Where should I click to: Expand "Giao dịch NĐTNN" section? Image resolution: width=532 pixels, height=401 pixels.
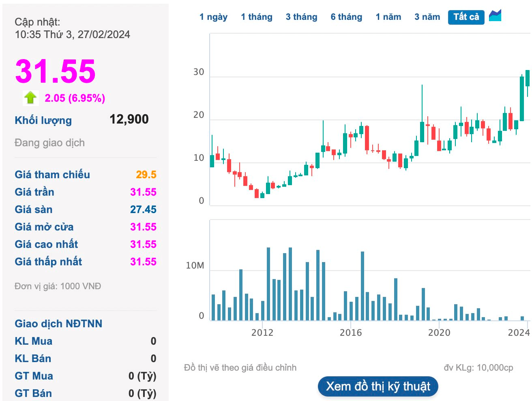(x=59, y=324)
